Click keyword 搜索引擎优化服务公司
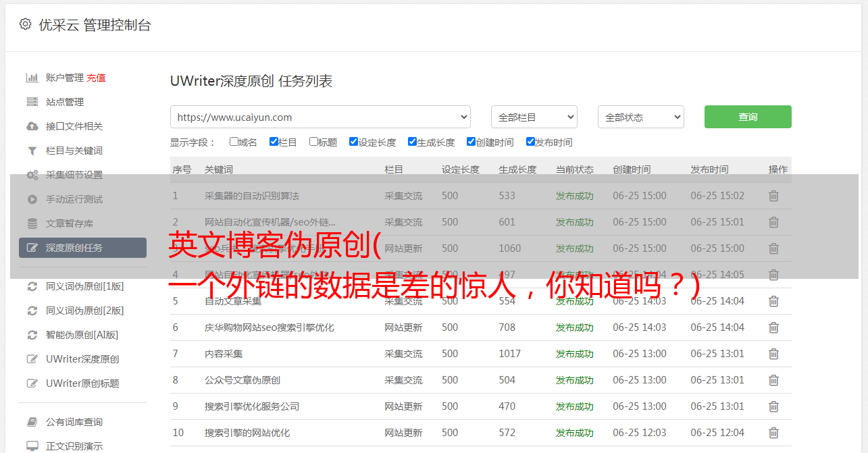Screen dimensions: 868x453 click(x=252, y=406)
